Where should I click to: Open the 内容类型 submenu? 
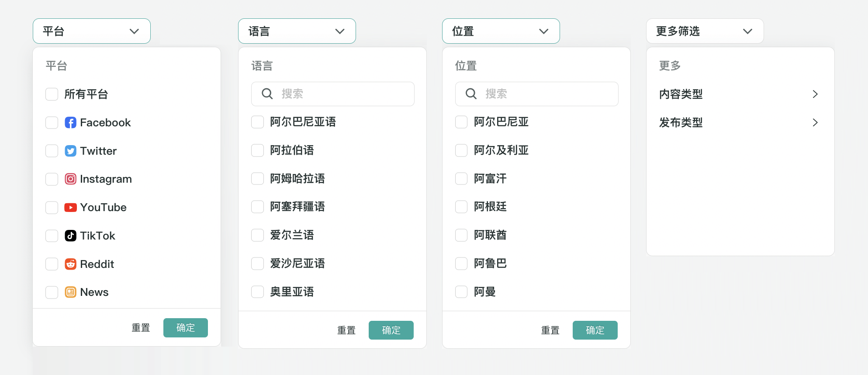(x=738, y=94)
